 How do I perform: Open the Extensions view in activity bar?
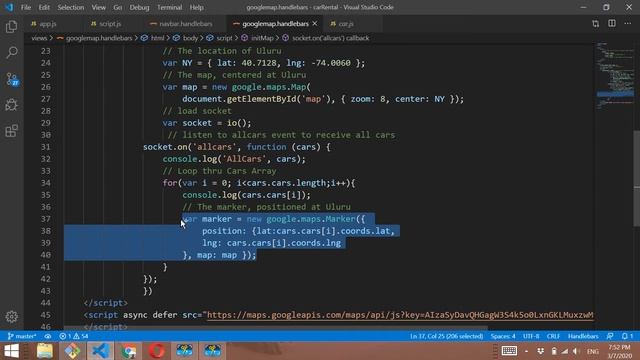click(11, 131)
